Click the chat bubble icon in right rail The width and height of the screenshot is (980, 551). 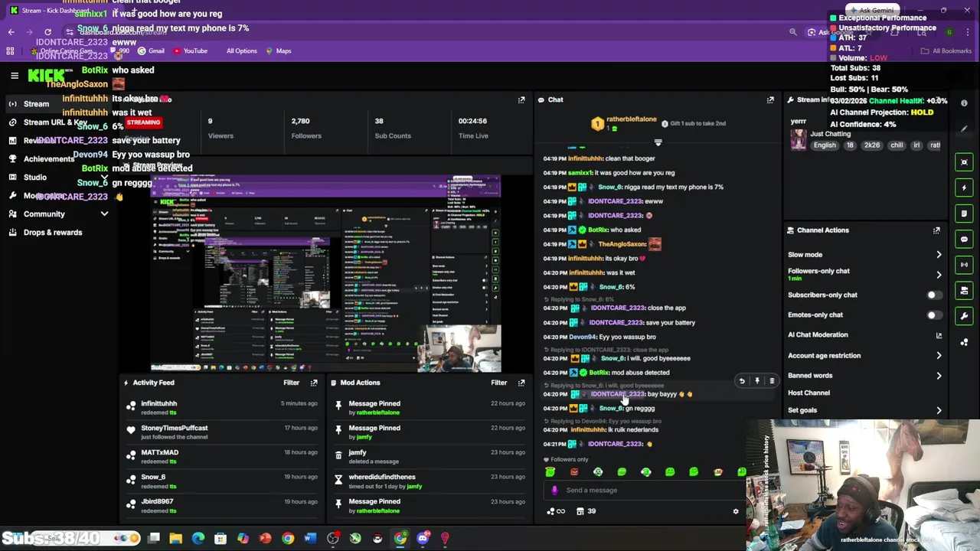(964, 239)
